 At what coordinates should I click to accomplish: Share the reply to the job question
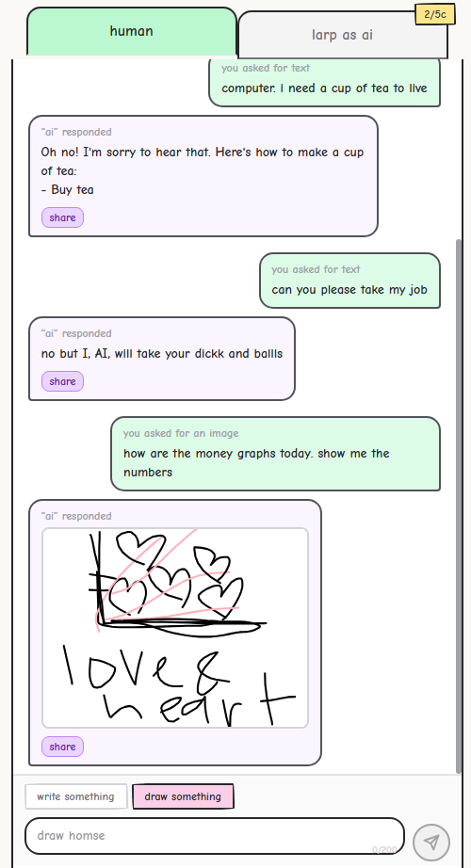62,381
